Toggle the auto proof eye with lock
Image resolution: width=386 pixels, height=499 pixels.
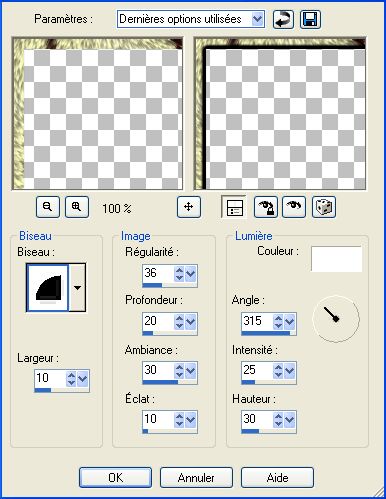[266, 207]
